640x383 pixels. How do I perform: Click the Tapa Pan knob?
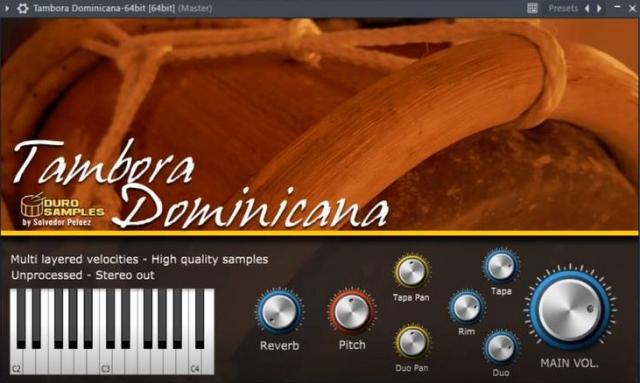coord(411,272)
